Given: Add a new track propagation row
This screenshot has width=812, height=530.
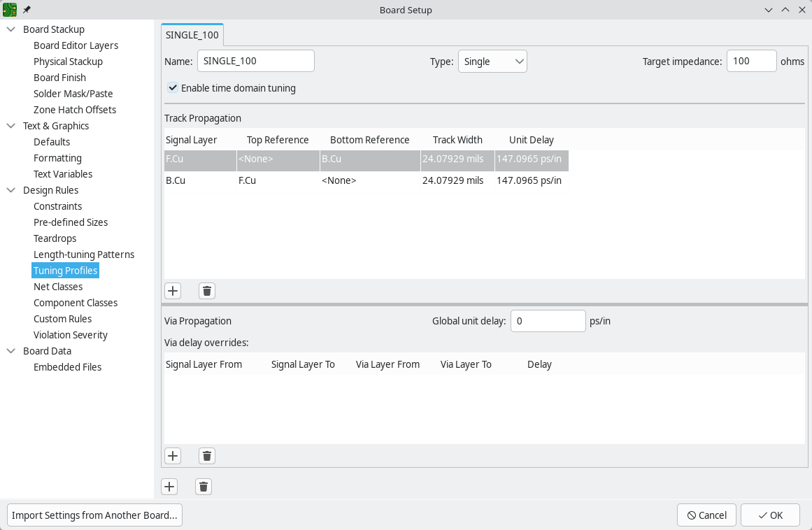Looking at the screenshot, I should [x=173, y=291].
